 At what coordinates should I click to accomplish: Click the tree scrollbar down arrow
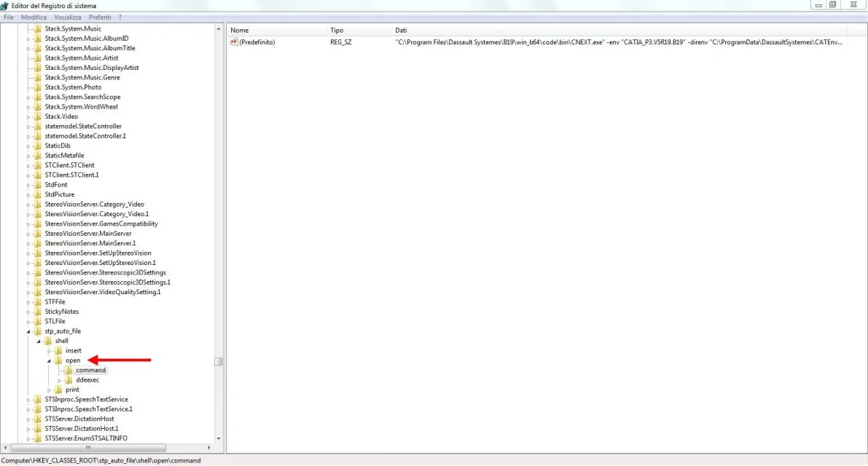pyautogui.click(x=219, y=438)
